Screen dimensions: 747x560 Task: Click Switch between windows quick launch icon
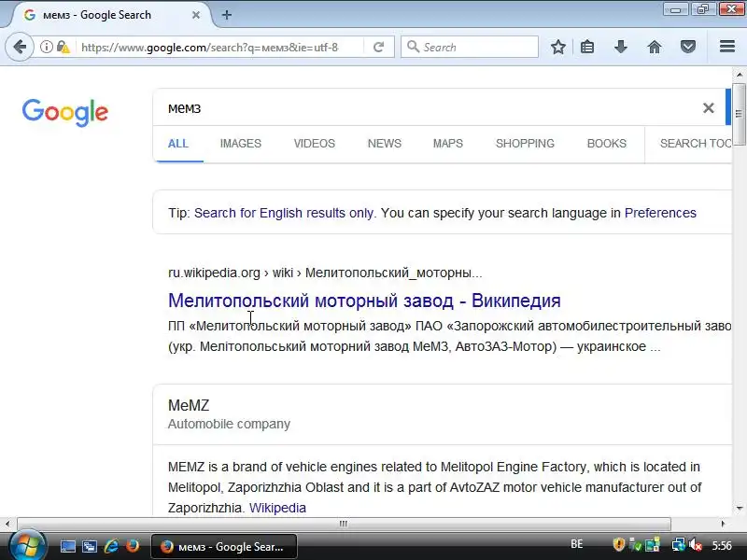89,546
